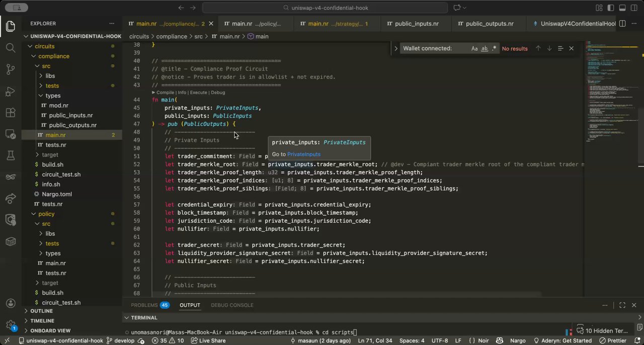Open Explorer More Actions ellipsis

coord(112,23)
